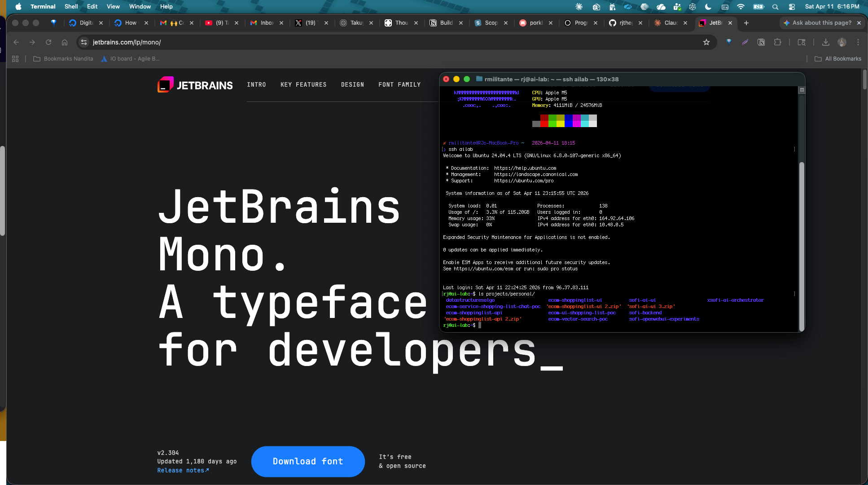The width and height of the screenshot is (868, 485).
Task: Open a new browser tab
Action: [746, 23]
